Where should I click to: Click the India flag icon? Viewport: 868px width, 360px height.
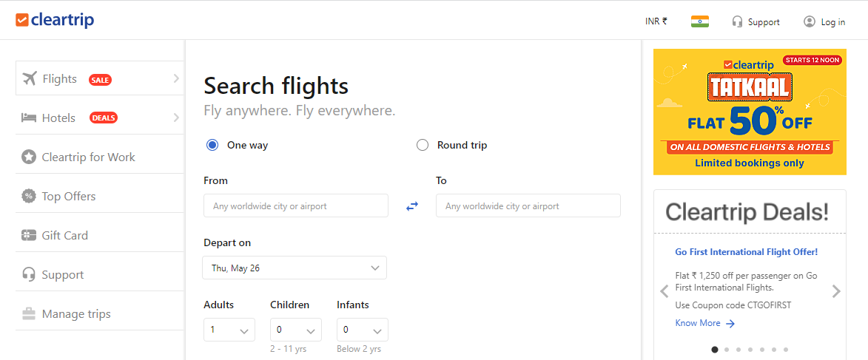tap(699, 21)
